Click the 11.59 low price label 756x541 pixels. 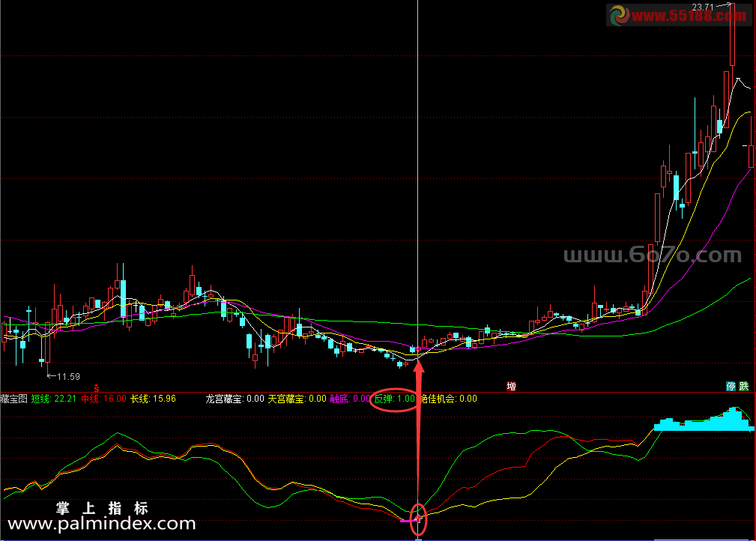pyautogui.click(x=68, y=377)
